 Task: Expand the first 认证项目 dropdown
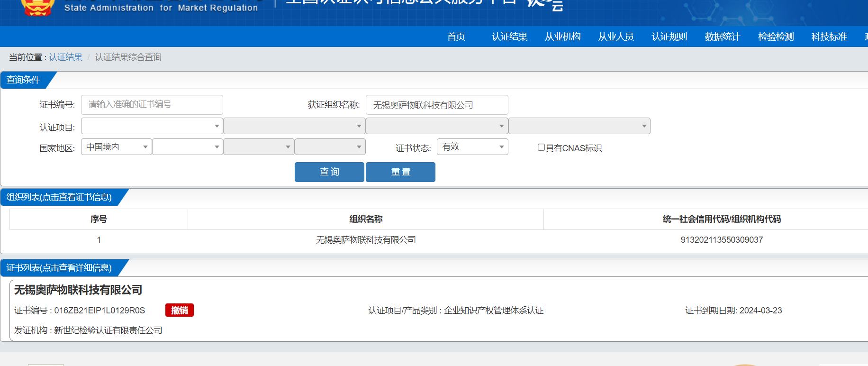pyautogui.click(x=152, y=126)
